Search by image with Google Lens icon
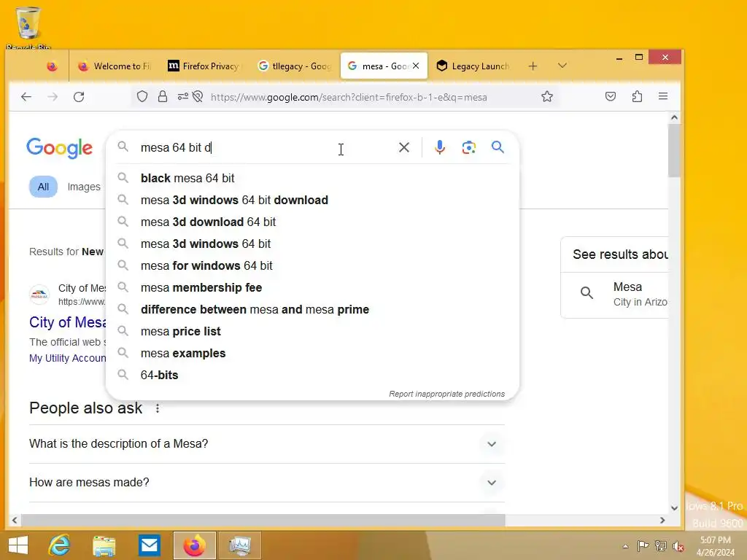The height and width of the screenshot is (560, 747). tap(469, 147)
